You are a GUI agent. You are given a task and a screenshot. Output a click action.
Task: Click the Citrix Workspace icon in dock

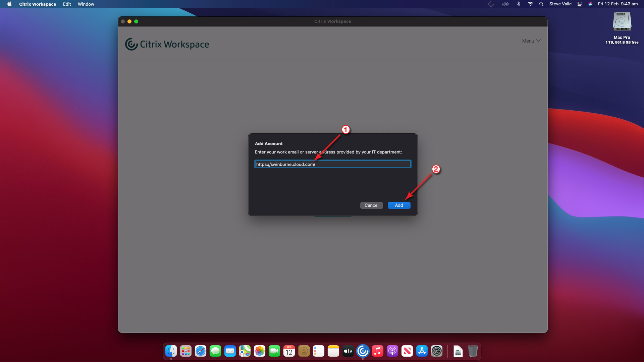pyautogui.click(x=363, y=351)
